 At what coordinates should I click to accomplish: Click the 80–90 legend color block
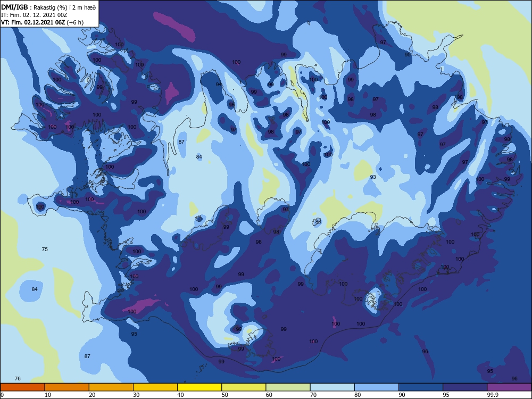tap(377, 387)
